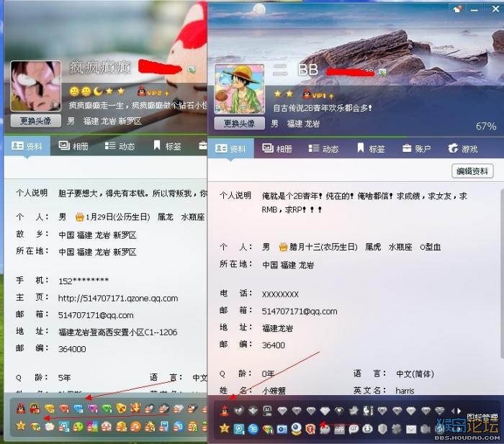The width and height of the screenshot is (504, 444).
Task: Click the gray shield icon in 二BB window
Action: coord(382,429)
